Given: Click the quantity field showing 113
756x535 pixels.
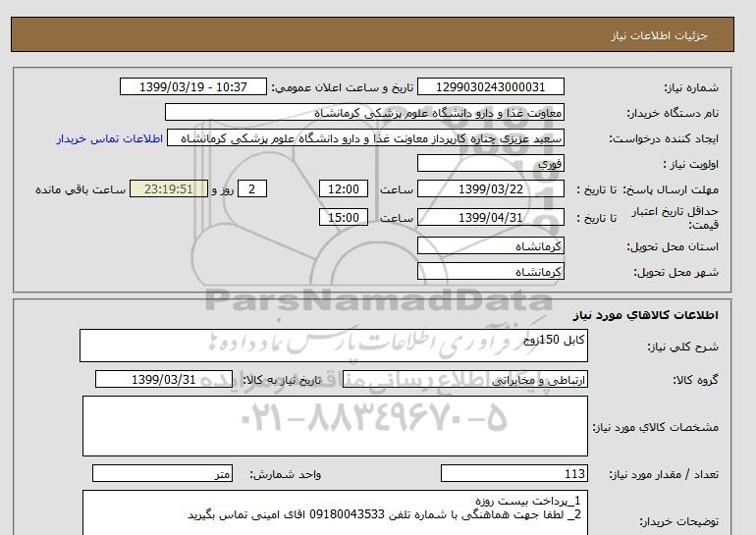Looking at the screenshot, I should [513, 474].
